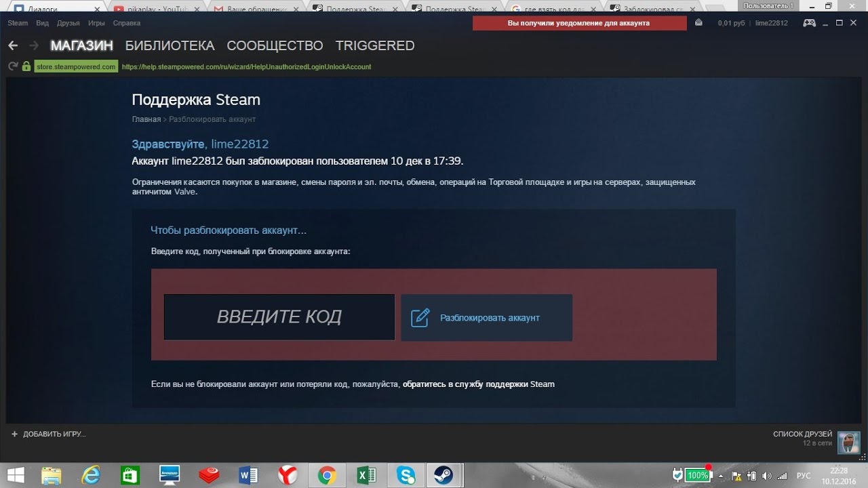Click the Разблокировать аккаунт button
This screenshot has height=488, width=868.
[487, 317]
